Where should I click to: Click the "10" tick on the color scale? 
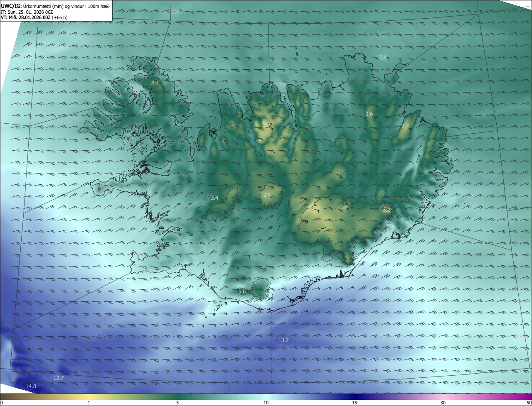[266, 403]
